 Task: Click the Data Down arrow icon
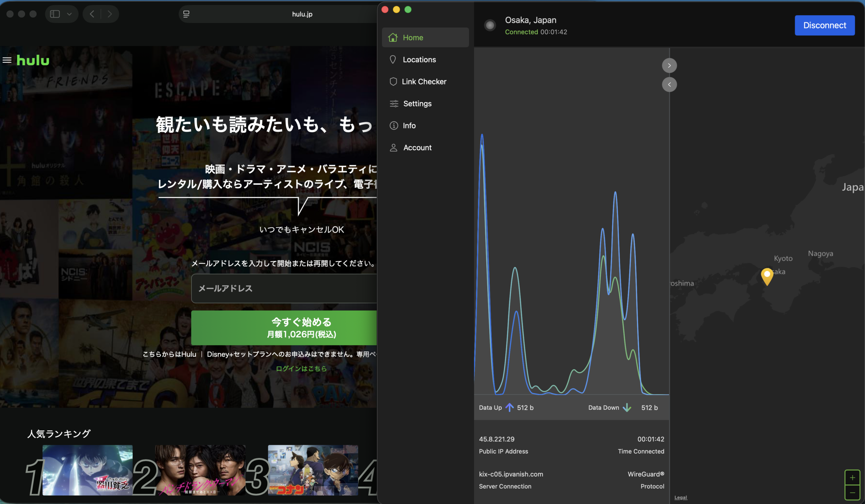coord(627,407)
